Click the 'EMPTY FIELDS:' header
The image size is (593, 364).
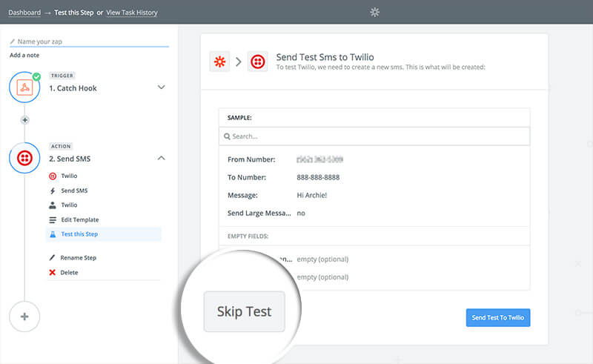[x=248, y=236]
